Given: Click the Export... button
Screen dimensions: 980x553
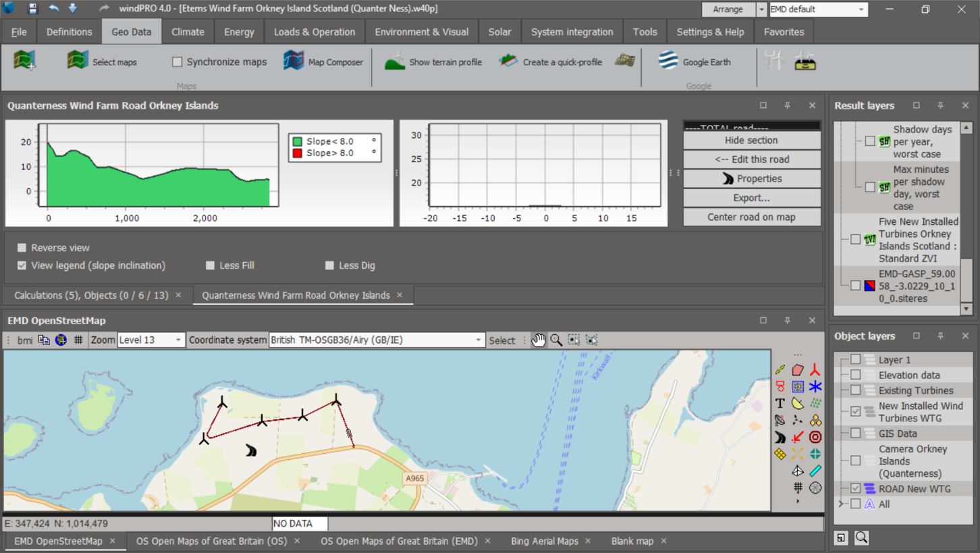Looking at the screenshot, I should [752, 198].
